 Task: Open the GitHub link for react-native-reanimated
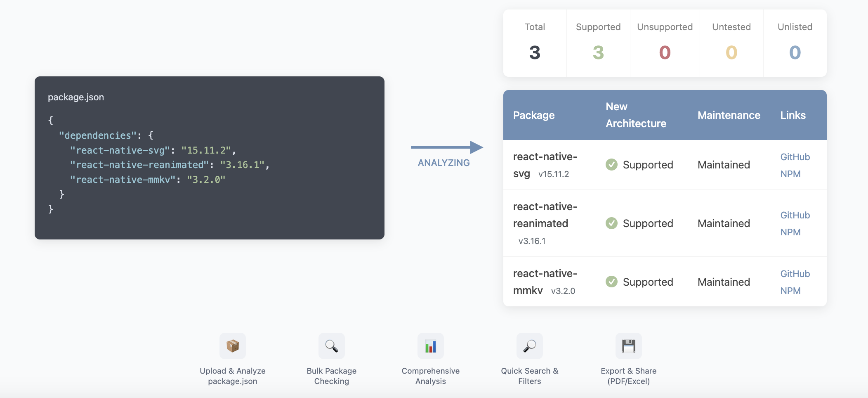[794, 215]
